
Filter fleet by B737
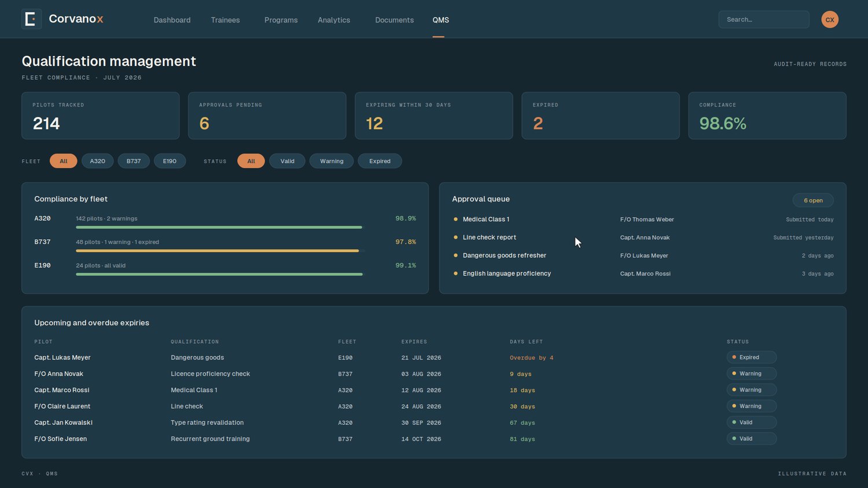coord(134,161)
